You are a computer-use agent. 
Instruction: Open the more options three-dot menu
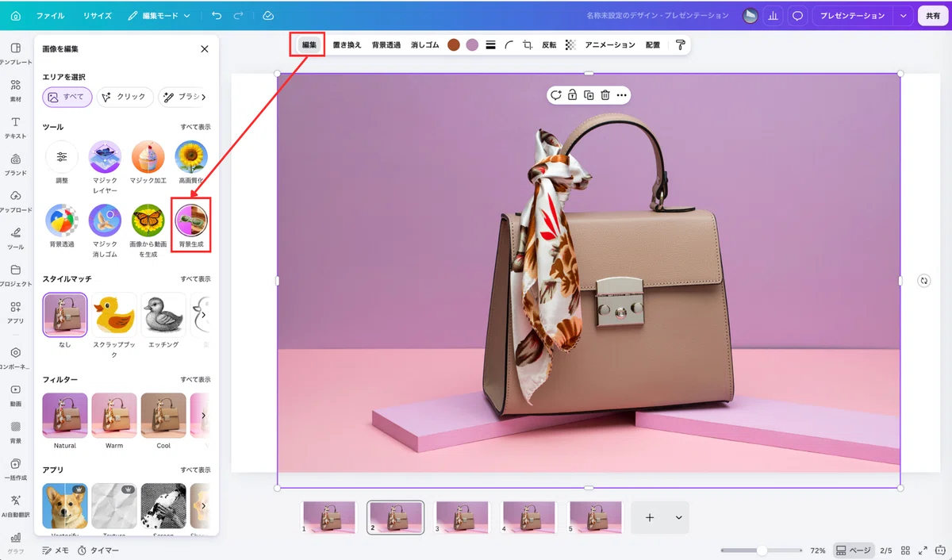621,95
